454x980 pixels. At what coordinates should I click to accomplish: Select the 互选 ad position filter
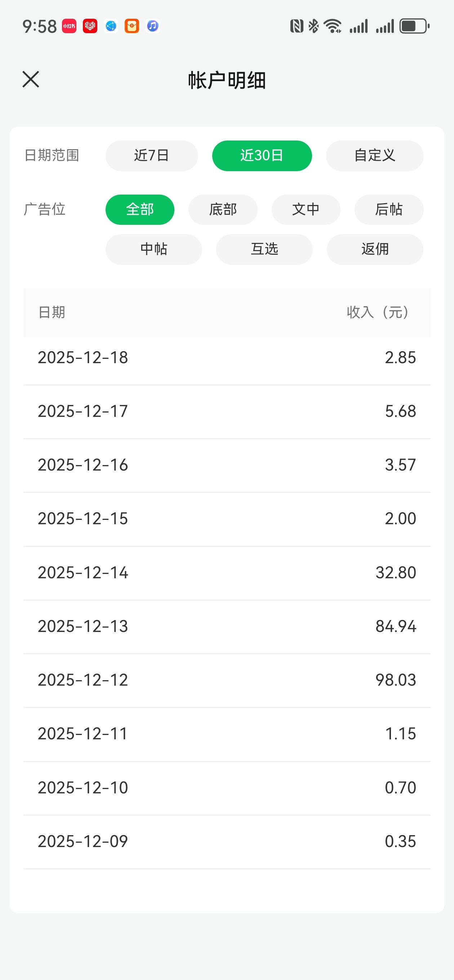point(264,249)
